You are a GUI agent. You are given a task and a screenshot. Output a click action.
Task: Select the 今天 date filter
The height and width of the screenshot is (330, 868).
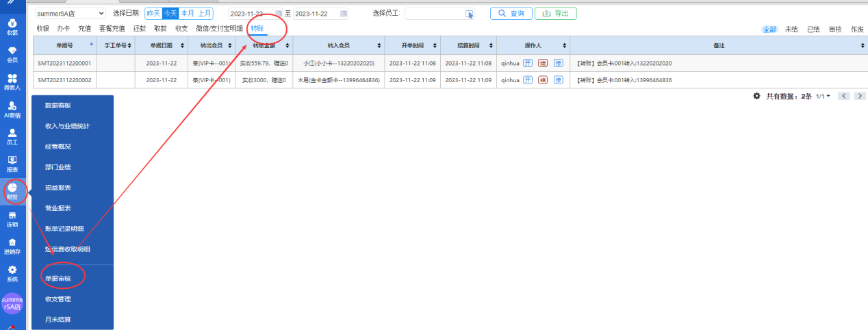point(170,13)
